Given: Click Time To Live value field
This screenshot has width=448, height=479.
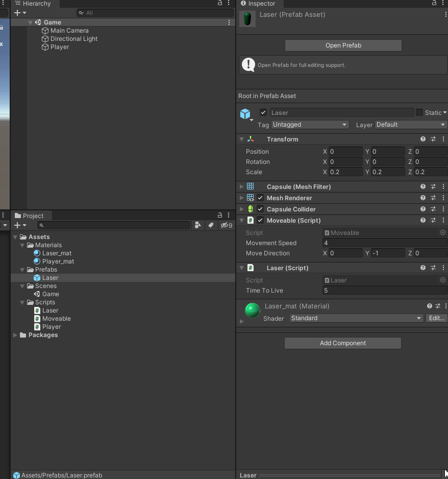Looking at the screenshot, I should (385, 290).
